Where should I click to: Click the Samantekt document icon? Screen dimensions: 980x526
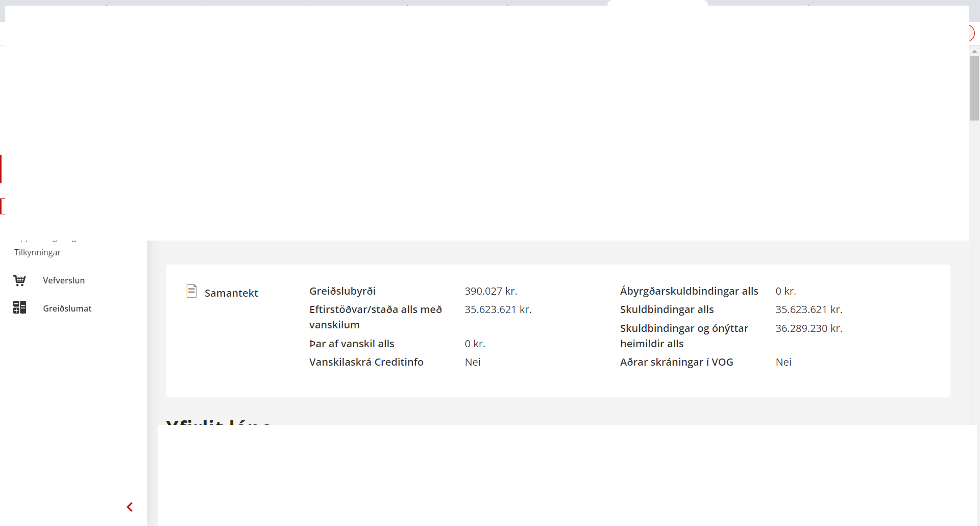point(191,291)
